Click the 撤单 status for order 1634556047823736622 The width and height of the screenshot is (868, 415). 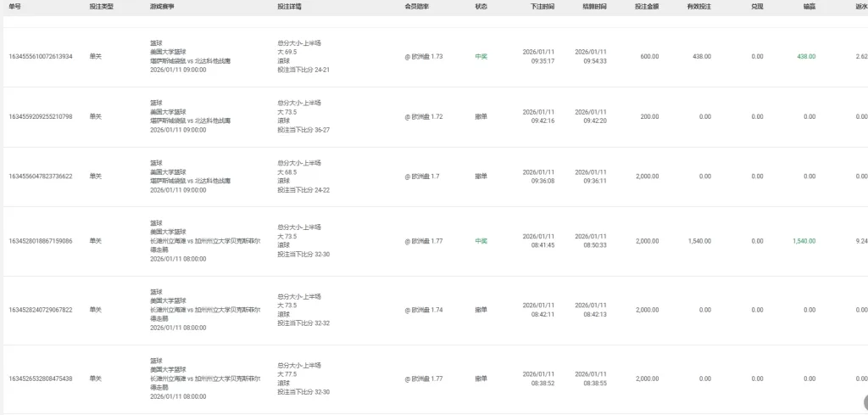(481, 177)
